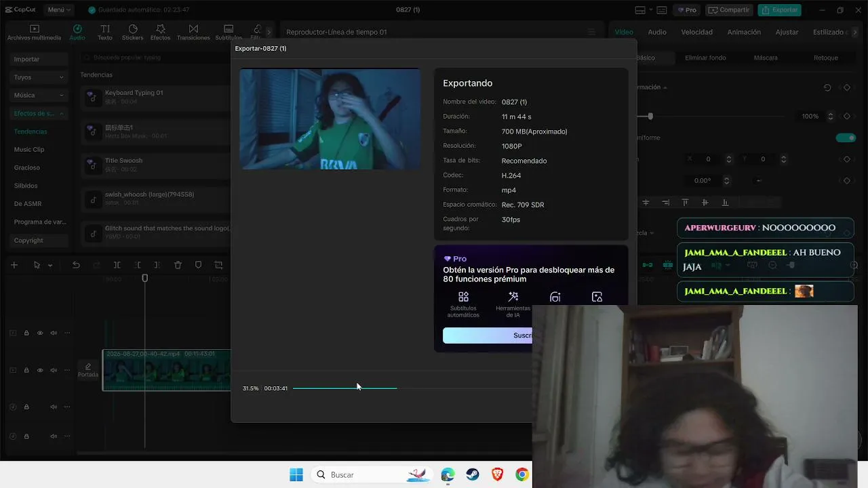The height and width of the screenshot is (488, 868).
Task: Click the timeline playhead marker
Action: point(144,279)
